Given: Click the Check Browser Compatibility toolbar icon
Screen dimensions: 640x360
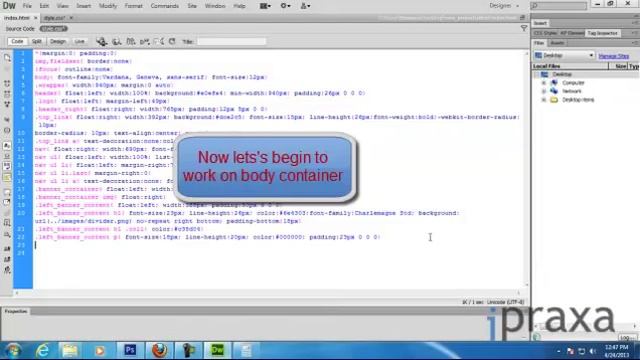Looking at the screenshot, I should click(159, 41).
